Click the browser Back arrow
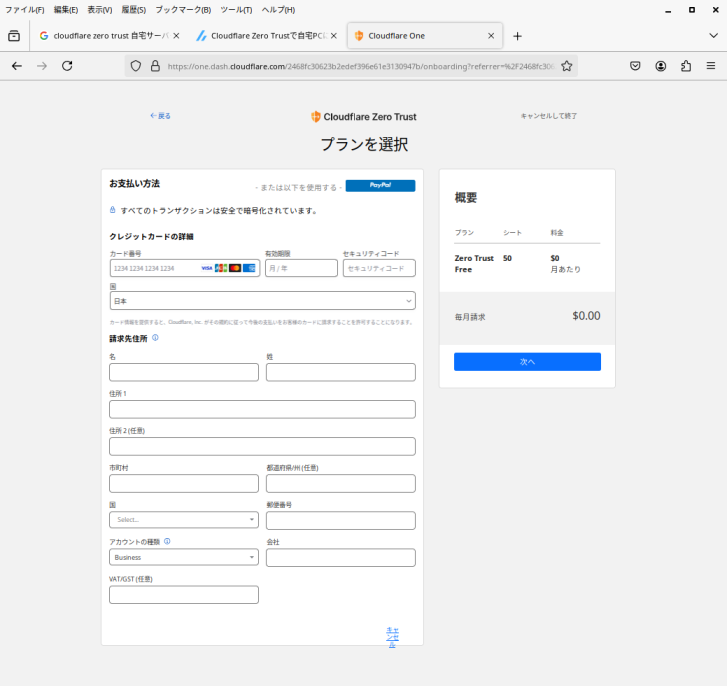Screen dimensions: 727x686 [x=17, y=66]
